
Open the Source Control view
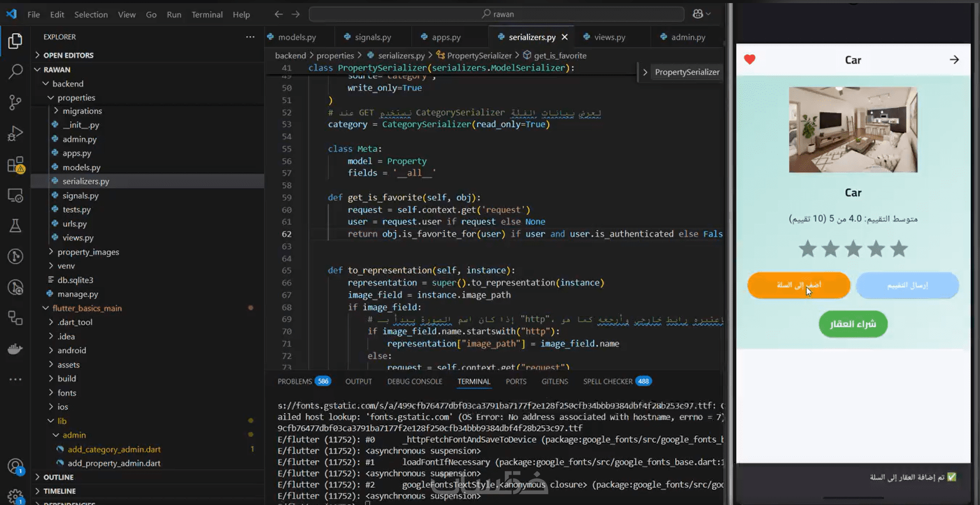[x=15, y=103]
